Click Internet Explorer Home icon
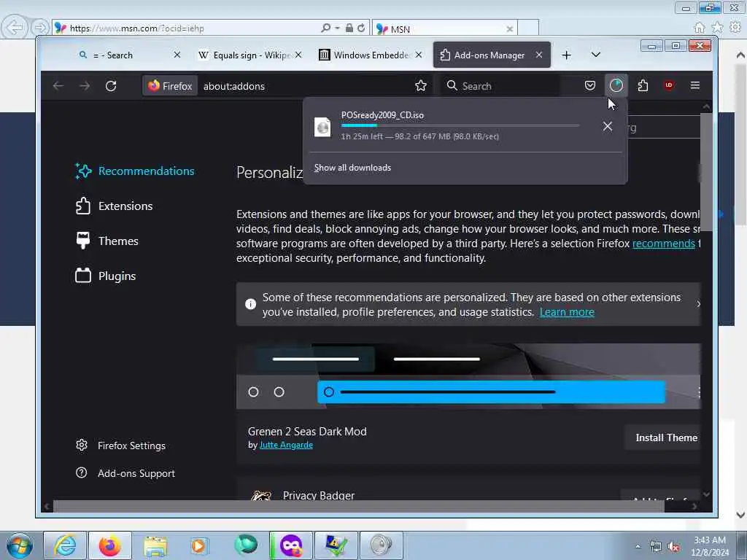The width and height of the screenshot is (747, 560). coord(700,28)
